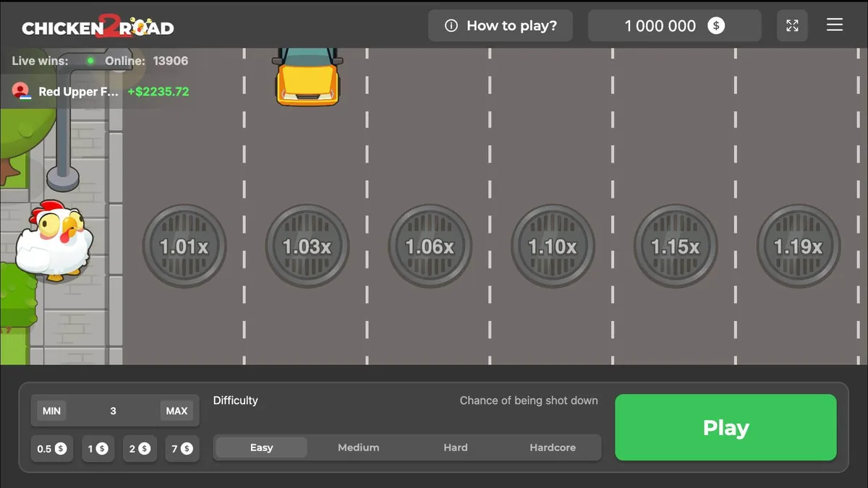Select the 1.03x manhole cover
The width and height of the screenshot is (868, 488).
307,246
